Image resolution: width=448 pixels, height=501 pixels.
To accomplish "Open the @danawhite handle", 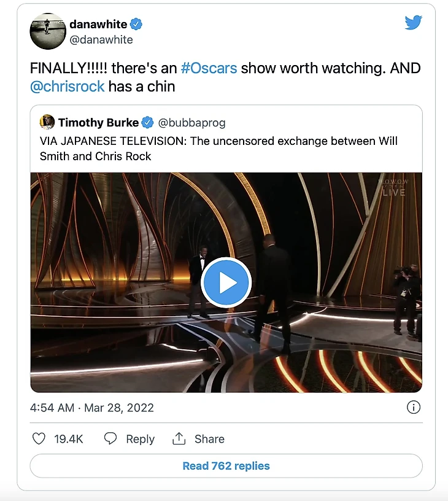I will (101, 40).
